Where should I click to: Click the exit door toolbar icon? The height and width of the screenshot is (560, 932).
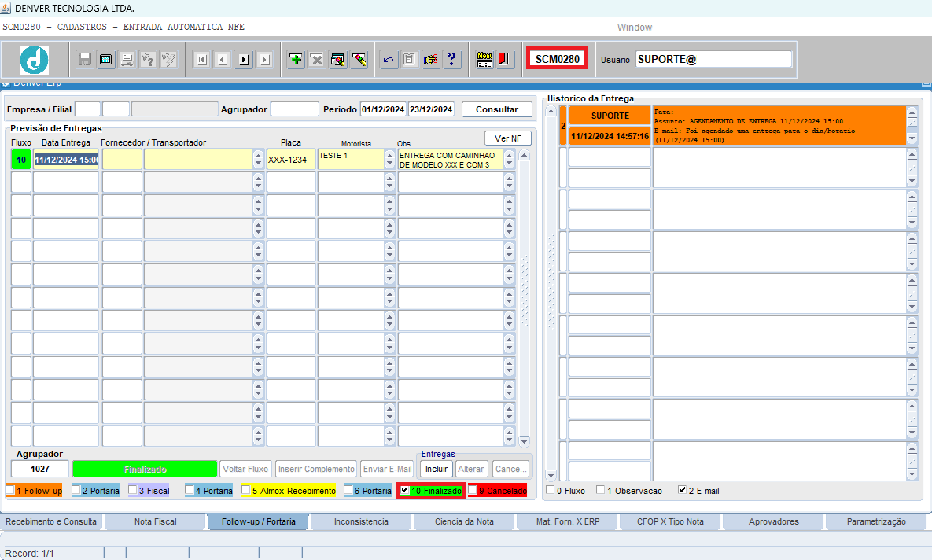(x=505, y=60)
